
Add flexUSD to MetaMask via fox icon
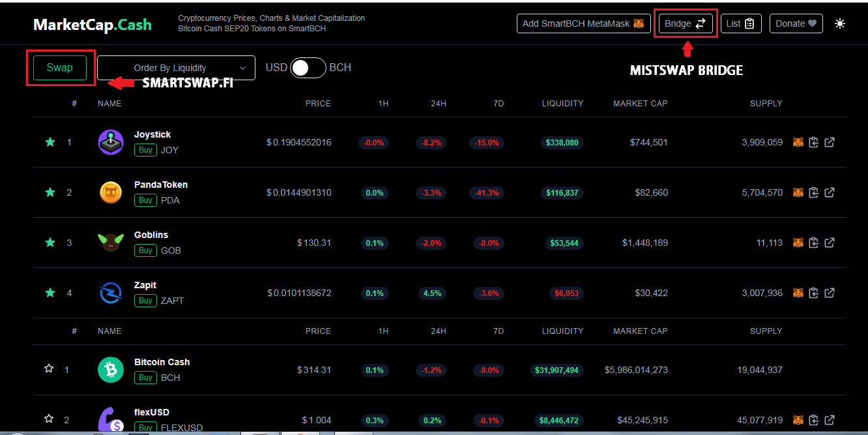[x=798, y=420]
